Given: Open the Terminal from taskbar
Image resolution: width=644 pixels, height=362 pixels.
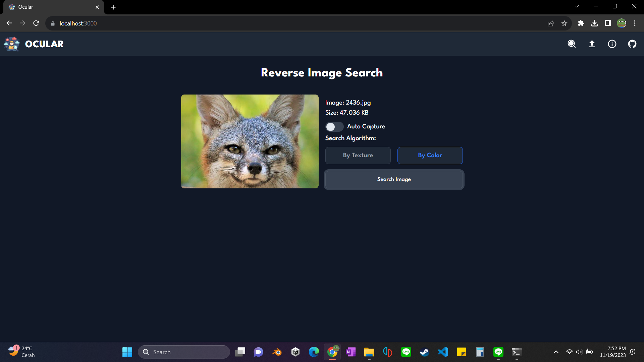Looking at the screenshot, I should [x=517, y=352].
